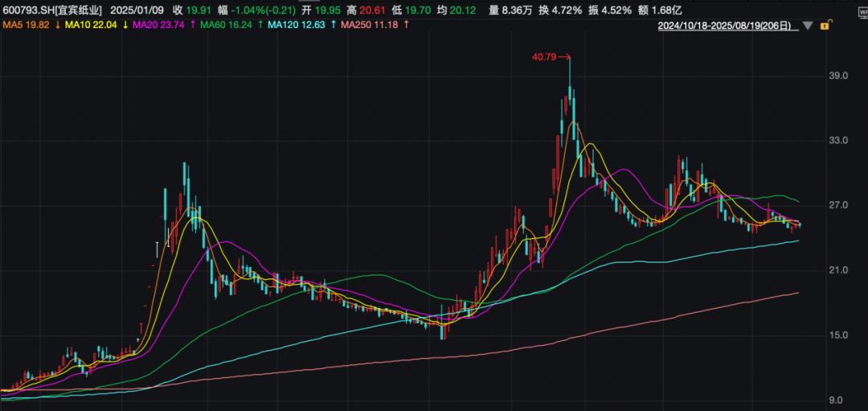Click the orange unlock padlock icon

coord(825,26)
